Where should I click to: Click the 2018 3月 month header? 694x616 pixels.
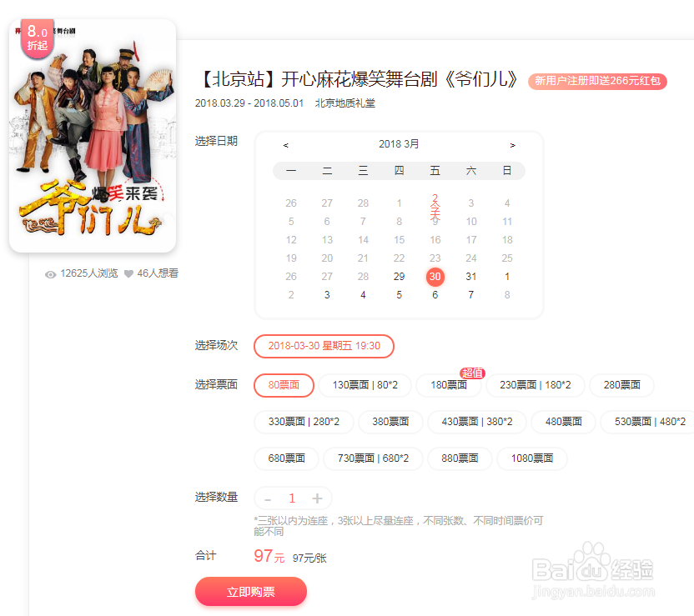tap(399, 144)
